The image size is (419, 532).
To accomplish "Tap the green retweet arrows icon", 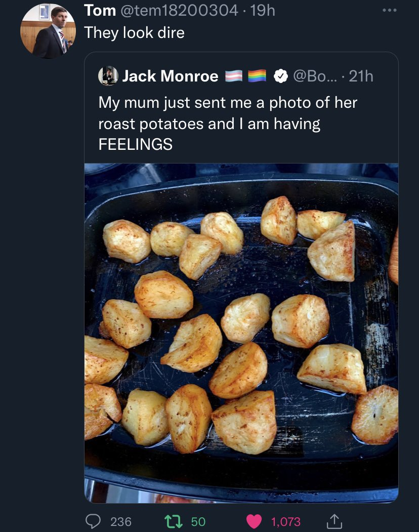I will pos(174,521).
